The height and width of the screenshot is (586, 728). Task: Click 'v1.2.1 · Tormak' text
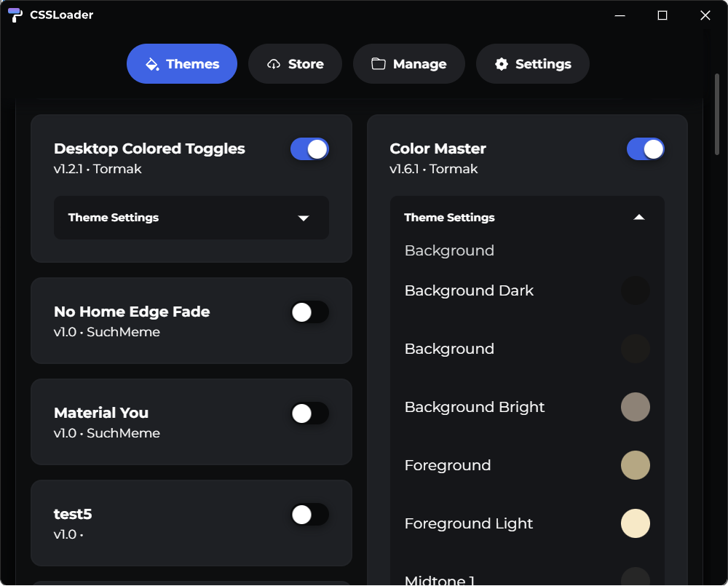[98, 169]
